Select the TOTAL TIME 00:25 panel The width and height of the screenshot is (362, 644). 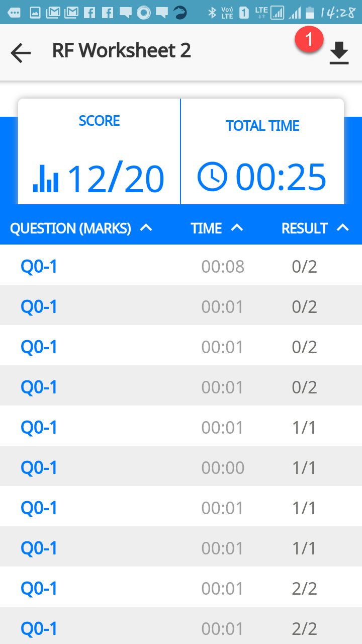pos(262,152)
